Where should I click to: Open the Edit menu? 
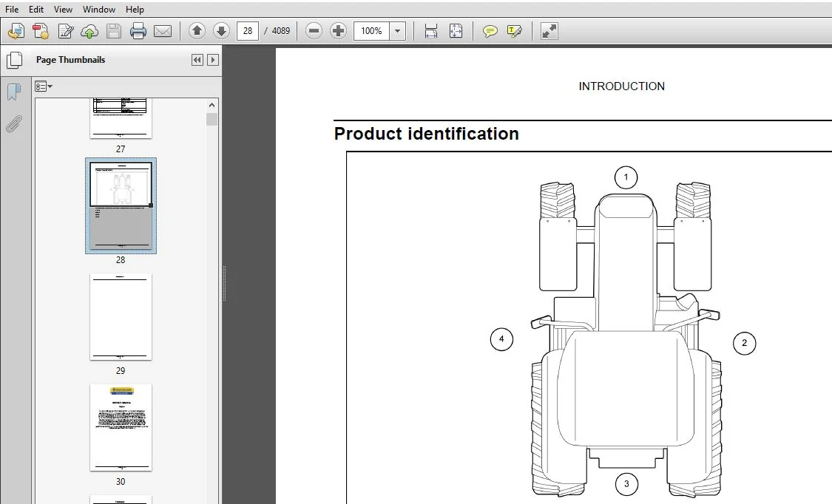(x=36, y=9)
